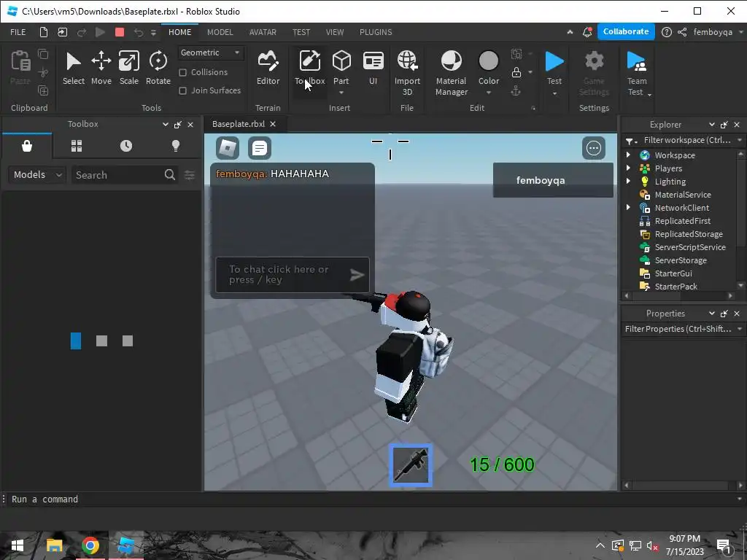Click the Toolbox search magnifier
This screenshot has height=560, width=747.
[169, 175]
